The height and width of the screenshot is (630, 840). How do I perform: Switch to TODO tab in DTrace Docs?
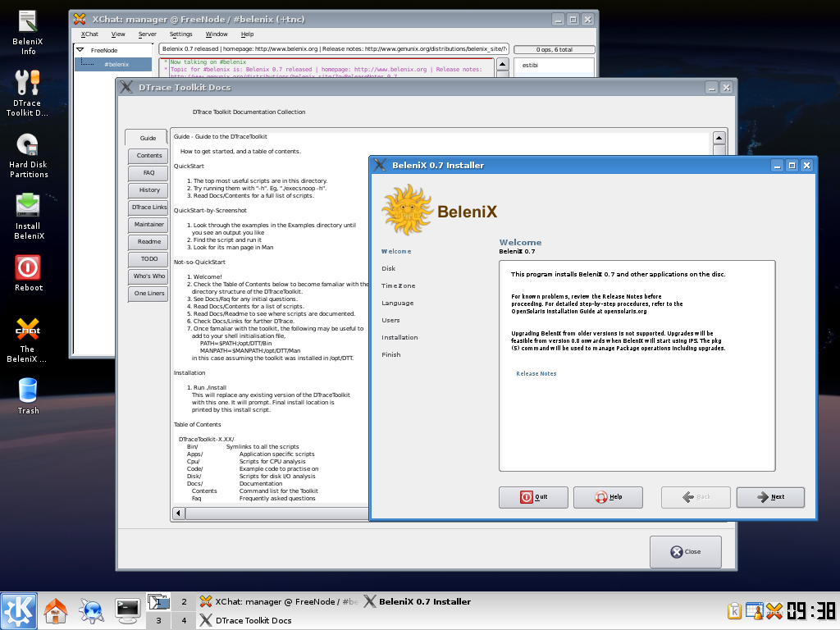coord(148,258)
